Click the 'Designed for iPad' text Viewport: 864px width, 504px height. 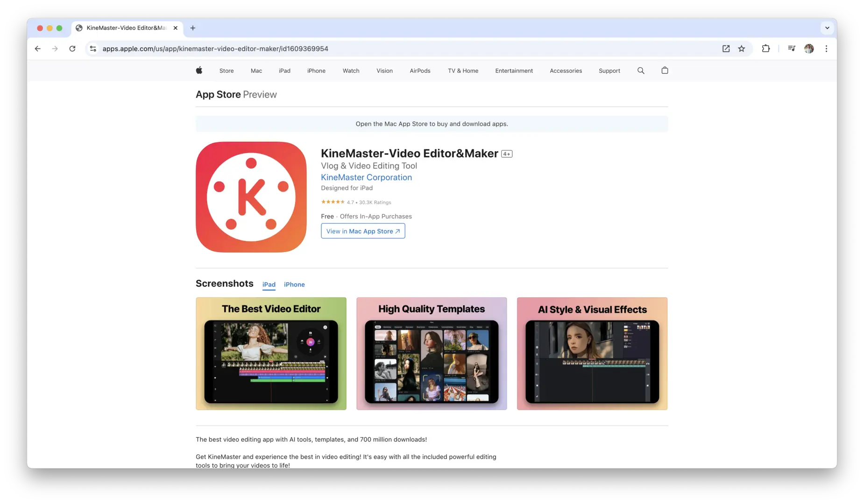[x=347, y=188]
